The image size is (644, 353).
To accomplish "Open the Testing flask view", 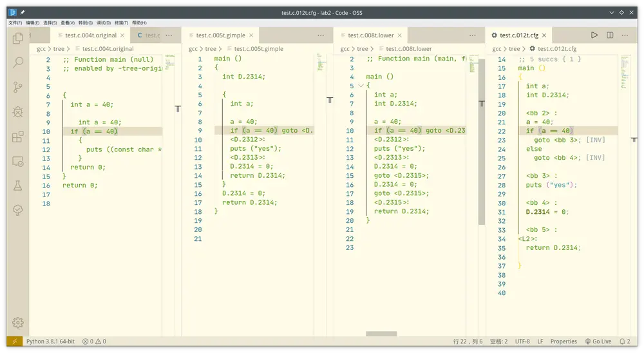I will [x=17, y=186].
